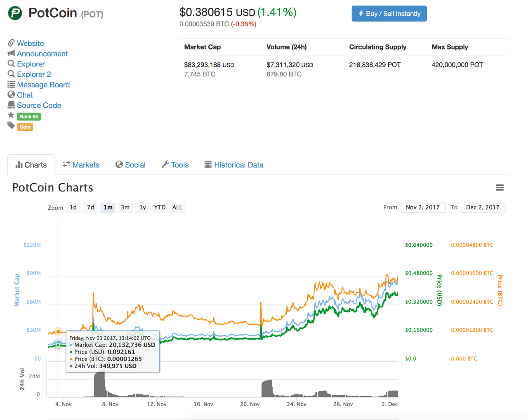
Task: Click the From date field Nov 2, 2017
Action: (x=423, y=208)
